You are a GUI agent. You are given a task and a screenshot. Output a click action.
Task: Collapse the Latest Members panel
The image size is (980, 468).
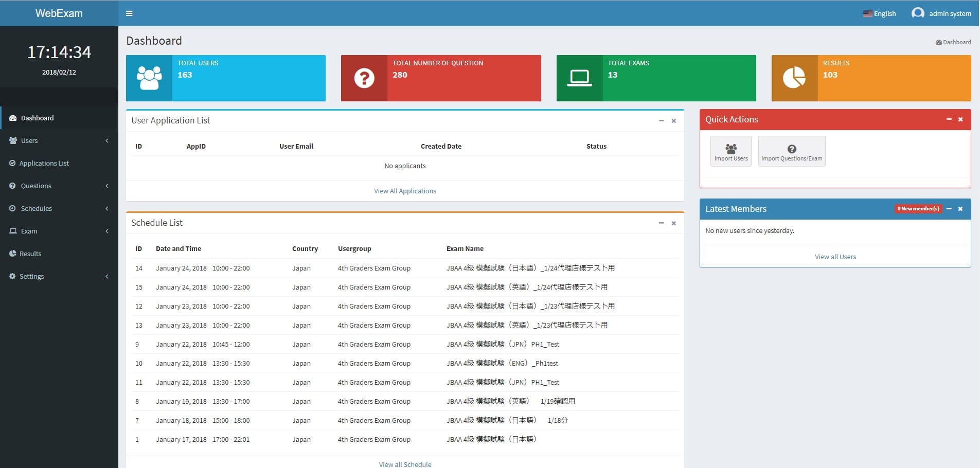click(949, 208)
